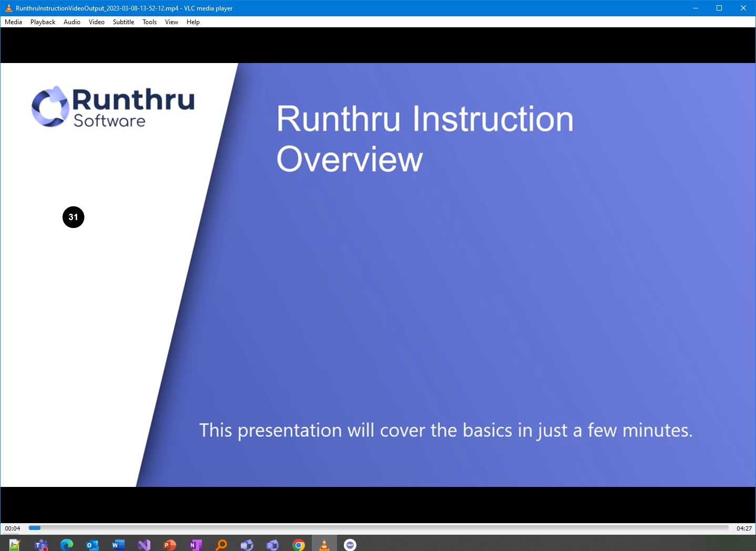Open the Tools menu
756x551 pixels.
pos(150,22)
